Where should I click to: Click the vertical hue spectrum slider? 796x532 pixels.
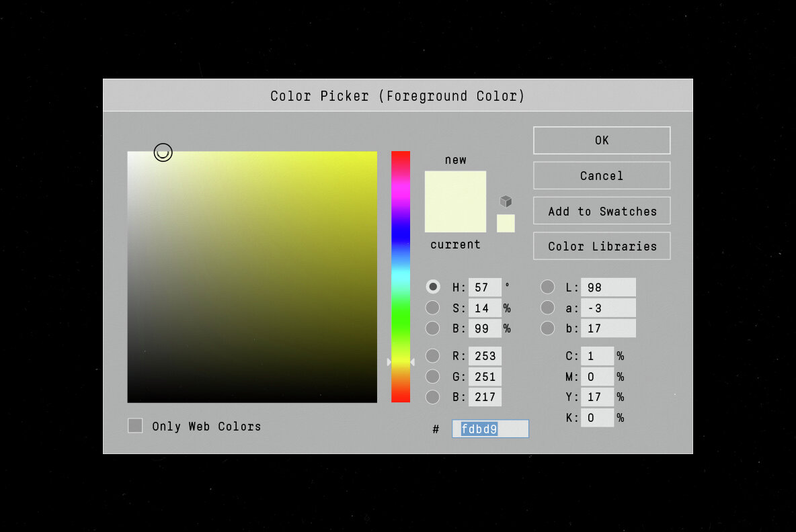(x=401, y=277)
